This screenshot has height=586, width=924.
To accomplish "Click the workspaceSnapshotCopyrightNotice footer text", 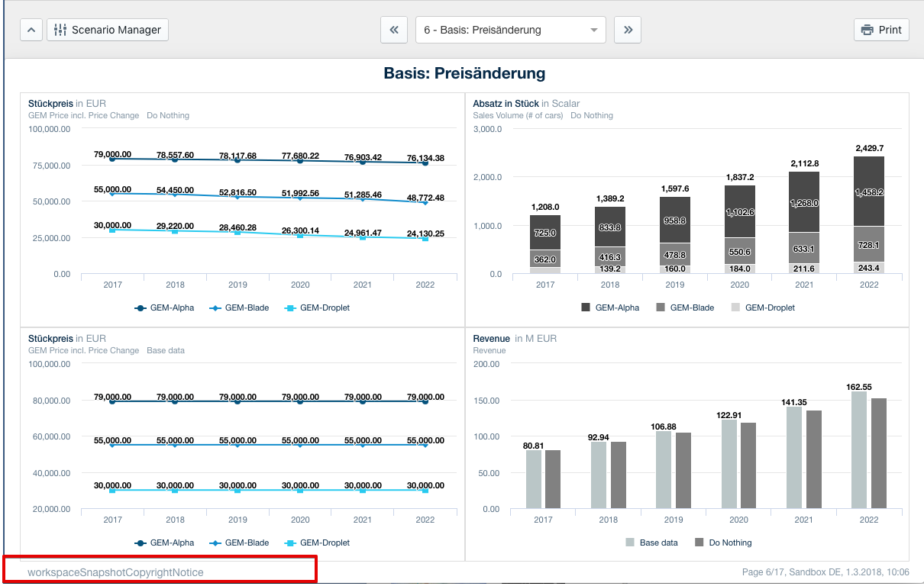I will [115, 572].
